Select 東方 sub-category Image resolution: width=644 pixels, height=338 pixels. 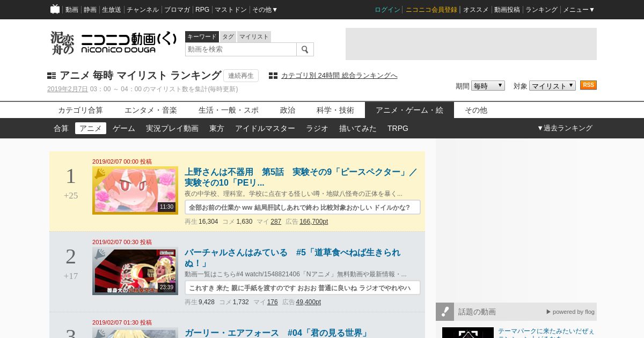click(217, 128)
